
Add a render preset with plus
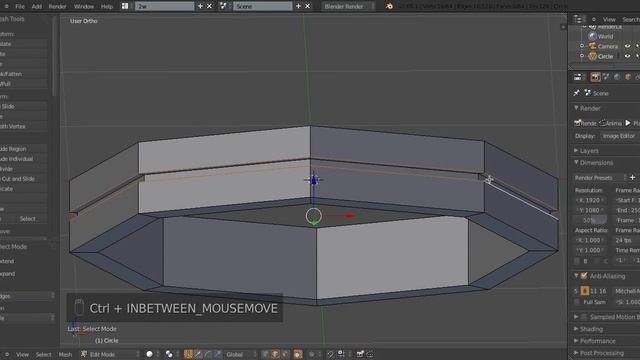coord(632,178)
